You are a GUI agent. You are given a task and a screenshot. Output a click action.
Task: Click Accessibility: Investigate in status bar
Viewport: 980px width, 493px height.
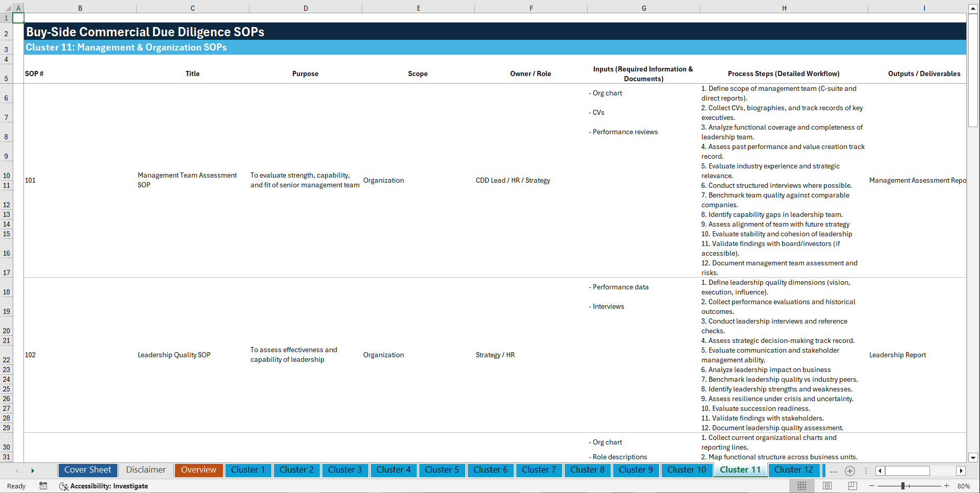104,486
